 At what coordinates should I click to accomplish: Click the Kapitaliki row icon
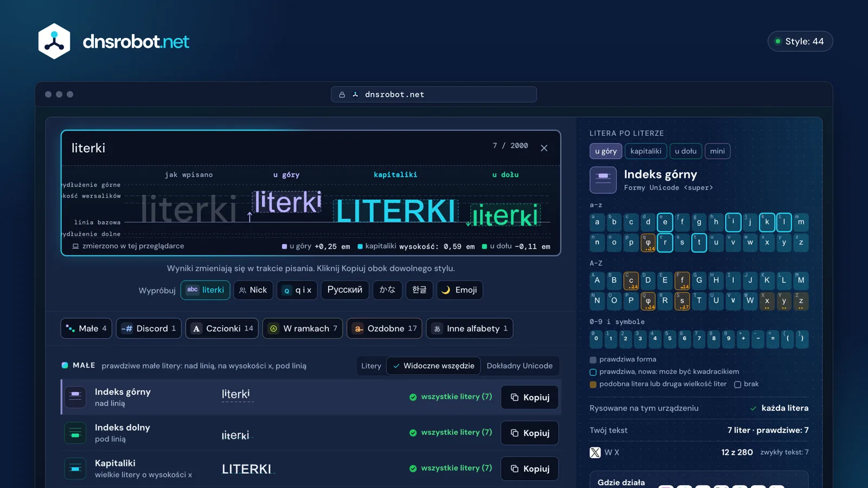click(75, 468)
